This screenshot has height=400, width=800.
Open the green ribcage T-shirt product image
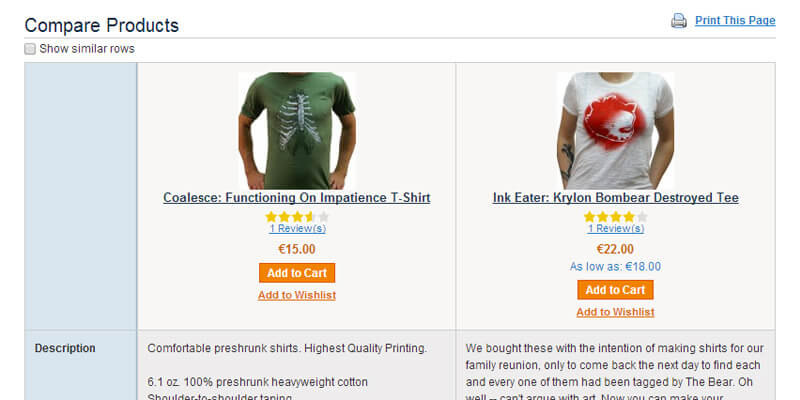(x=297, y=131)
